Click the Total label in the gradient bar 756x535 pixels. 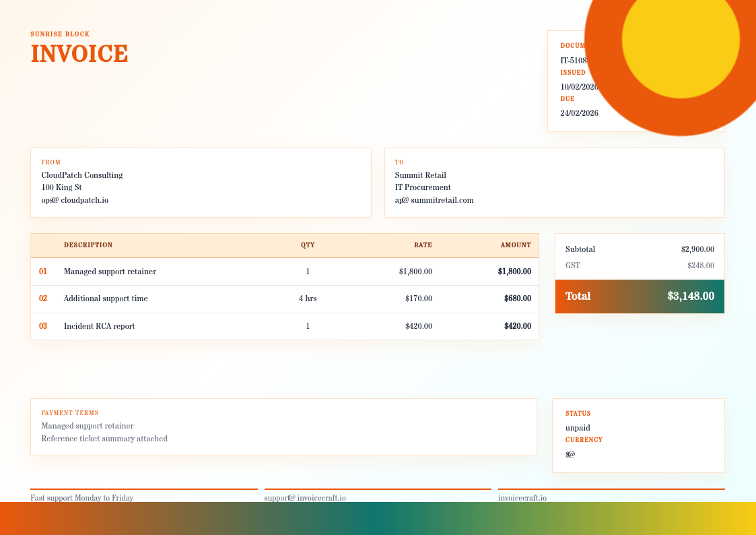[578, 296]
